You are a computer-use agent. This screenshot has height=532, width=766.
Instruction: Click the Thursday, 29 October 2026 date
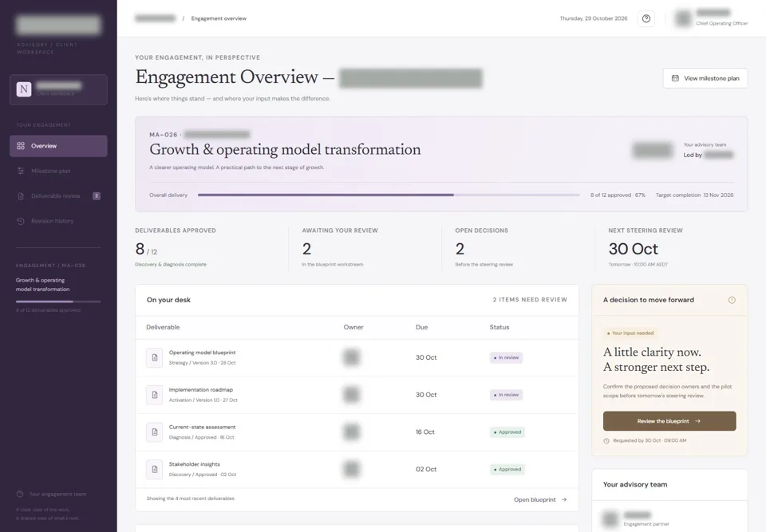pos(594,18)
